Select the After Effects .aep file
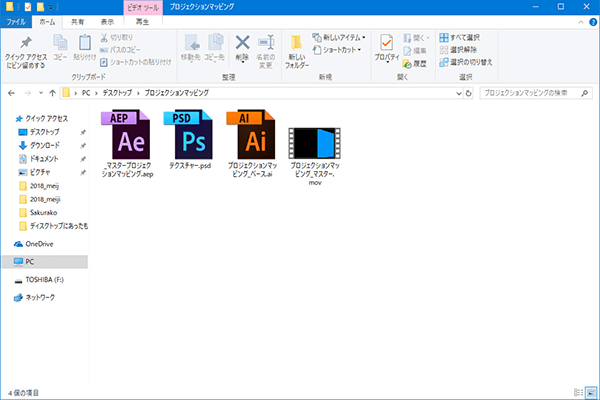 coord(127,144)
